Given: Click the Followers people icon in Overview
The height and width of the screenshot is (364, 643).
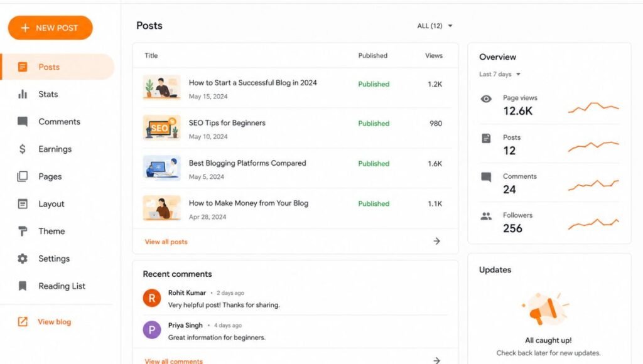Looking at the screenshot, I should (486, 216).
